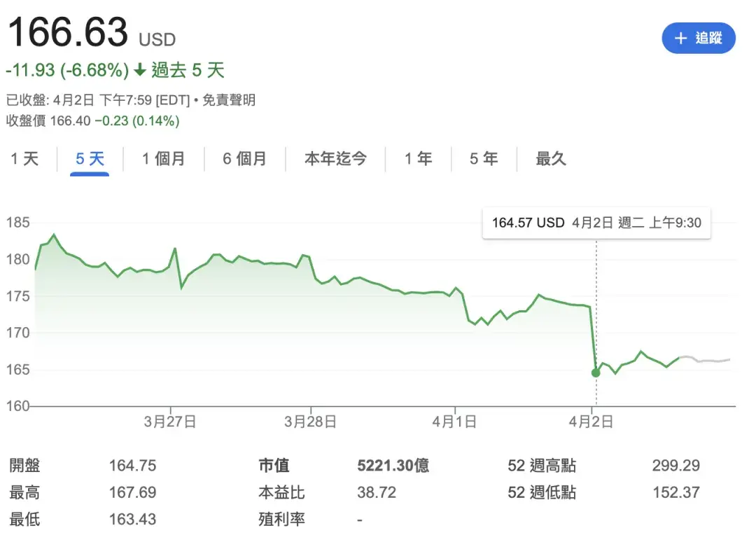Click the 4月1日 date axis label
The image size is (756, 542).
(454, 422)
